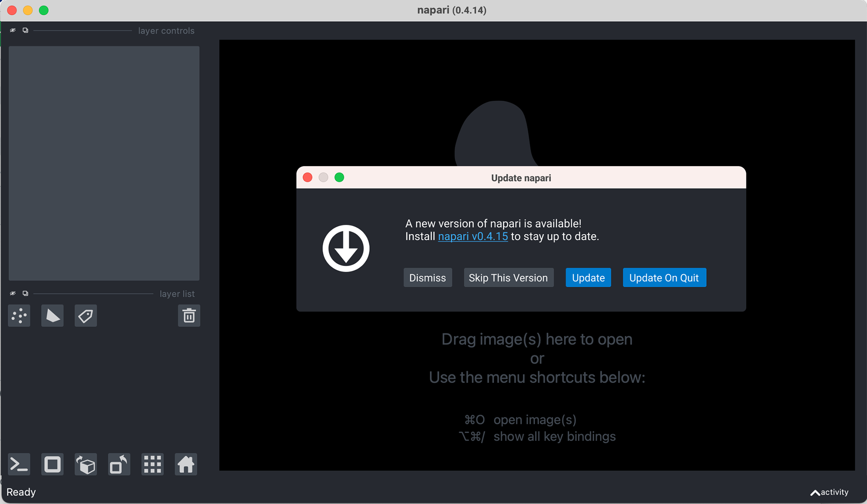
Task: Choose Update On Quit
Action: point(664,278)
